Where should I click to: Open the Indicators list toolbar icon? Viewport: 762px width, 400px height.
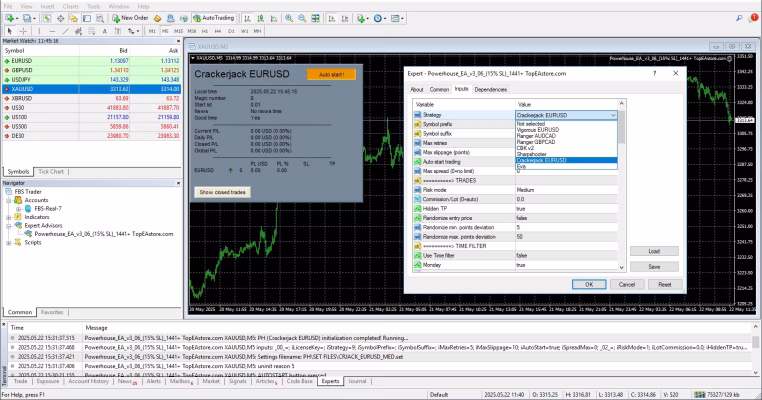[362, 18]
